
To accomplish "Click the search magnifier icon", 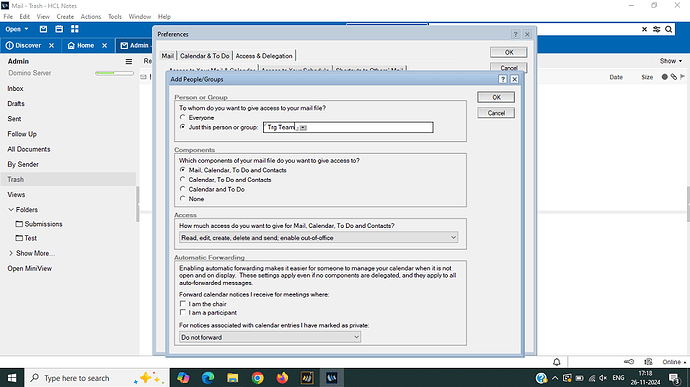I will 668,29.
